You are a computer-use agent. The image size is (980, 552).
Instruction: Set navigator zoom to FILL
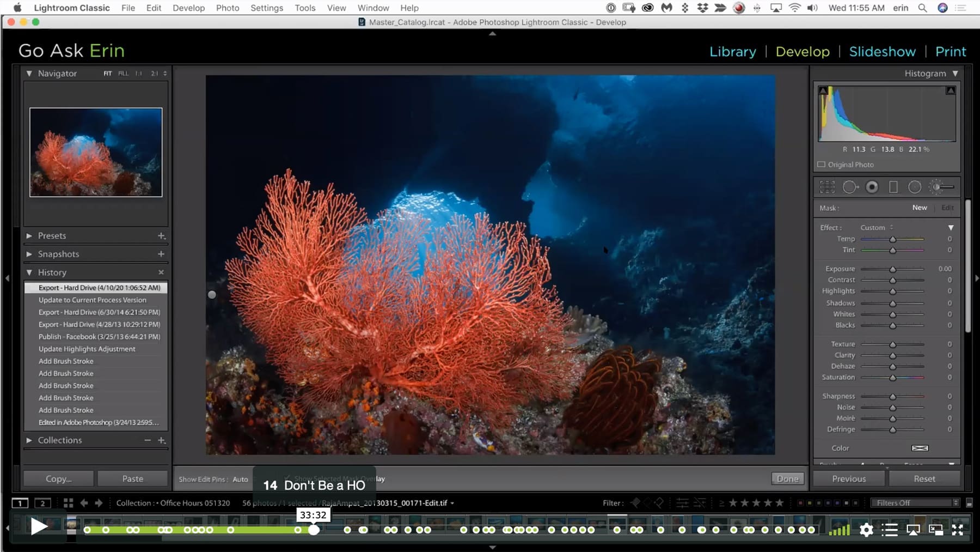tap(124, 74)
